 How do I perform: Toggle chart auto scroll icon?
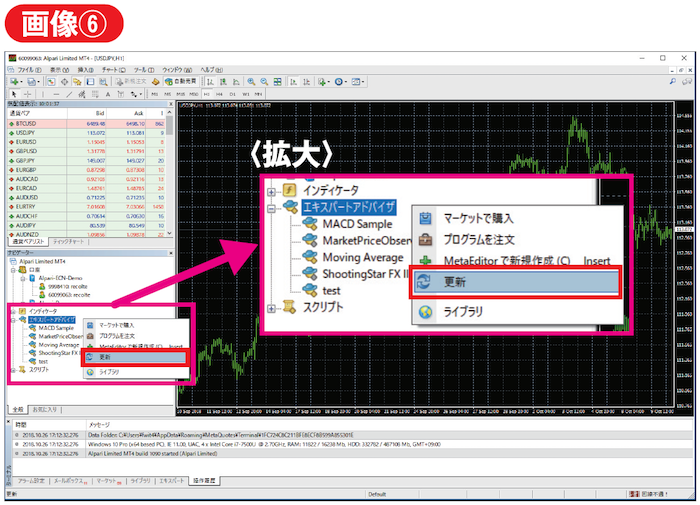click(x=293, y=82)
